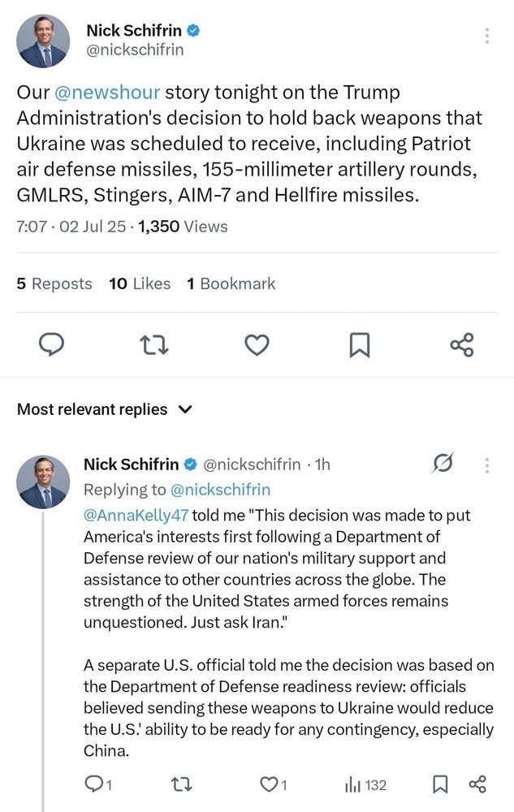Like the main post
Viewport: 514px width, 812px height.
coord(257,345)
